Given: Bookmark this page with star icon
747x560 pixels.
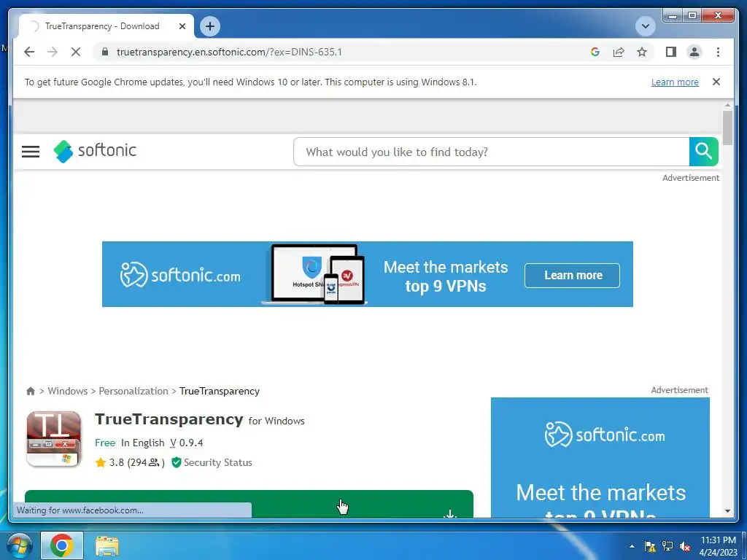Looking at the screenshot, I should click(x=642, y=52).
